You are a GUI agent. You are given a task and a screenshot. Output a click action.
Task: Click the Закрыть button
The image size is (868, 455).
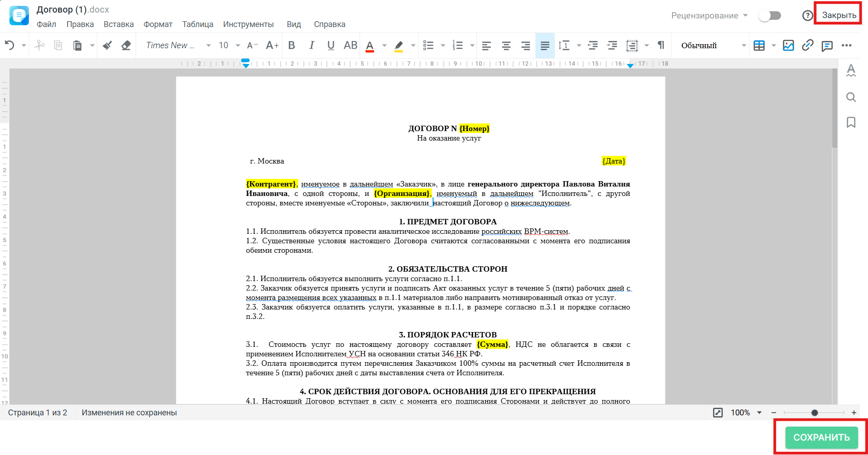pos(839,15)
